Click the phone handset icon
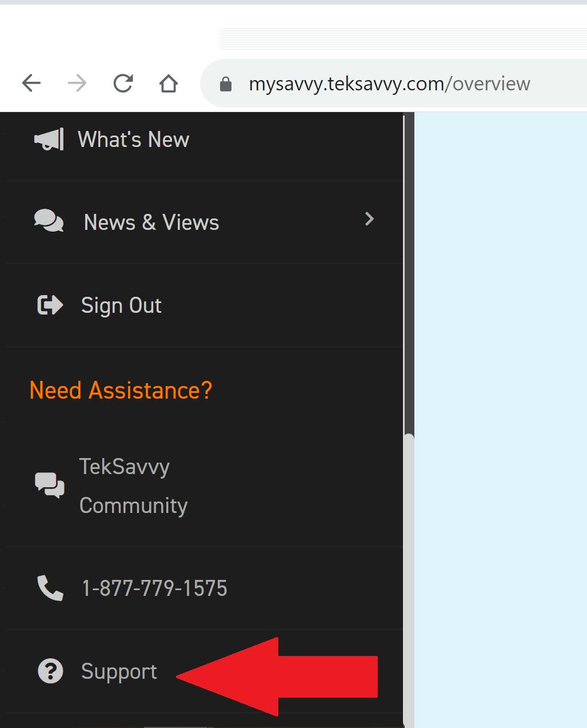 coord(50,588)
